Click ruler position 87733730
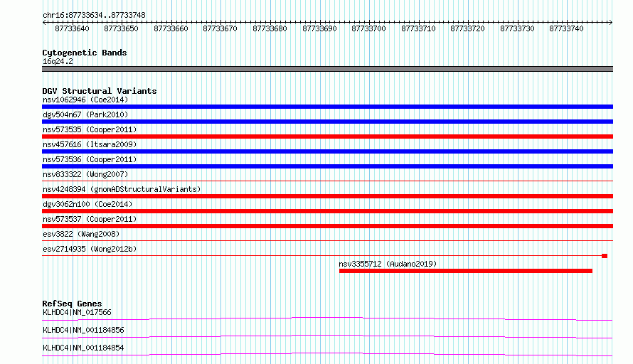This screenshot has width=633, height=364. tap(517, 28)
